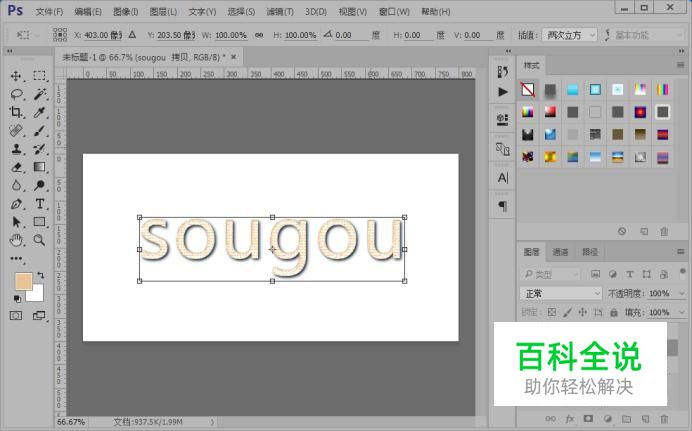Create a new layer
Image resolution: width=692 pixels, height=431 pixels.
click(645, 419)
